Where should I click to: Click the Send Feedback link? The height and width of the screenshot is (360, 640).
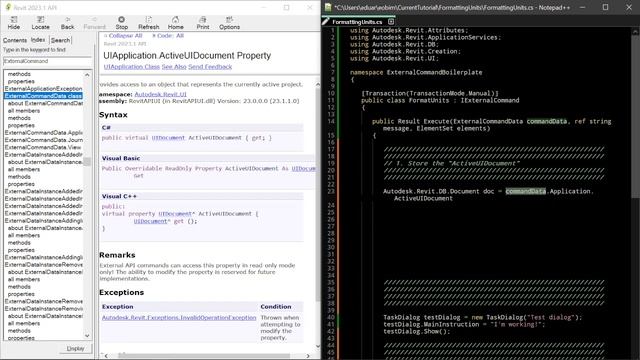pyautogui.click(x=210, y=67)
